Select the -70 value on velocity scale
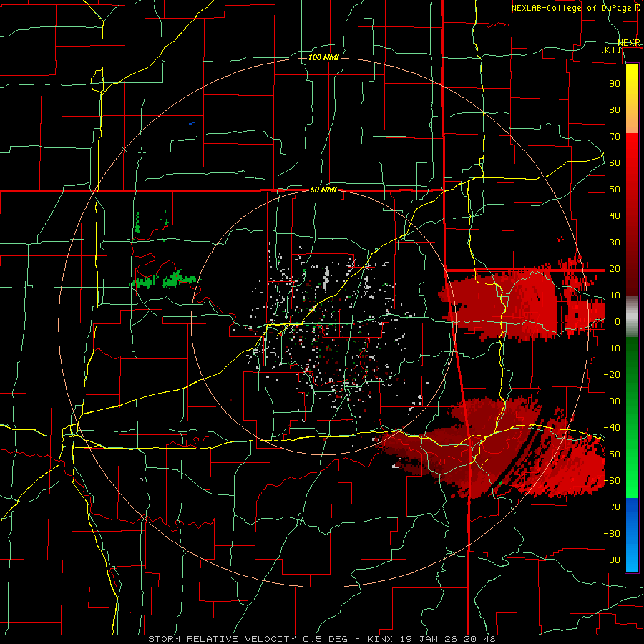 (612, 507)
